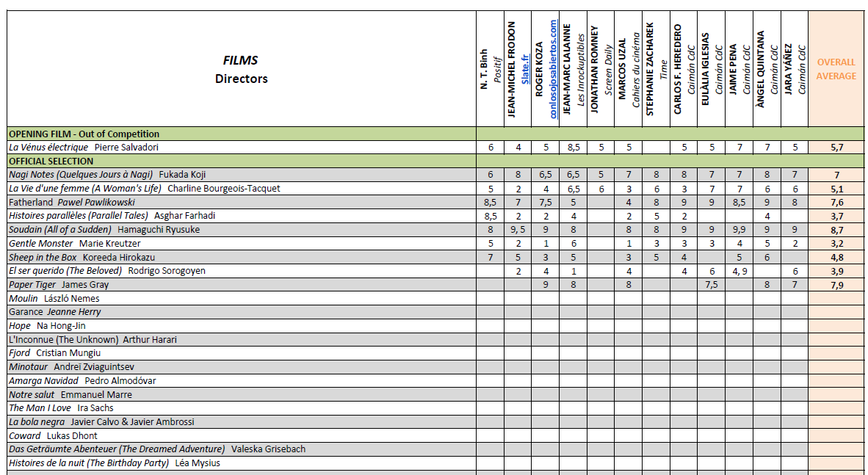Open the conlosojosabiertos.com link

(554, 69)
